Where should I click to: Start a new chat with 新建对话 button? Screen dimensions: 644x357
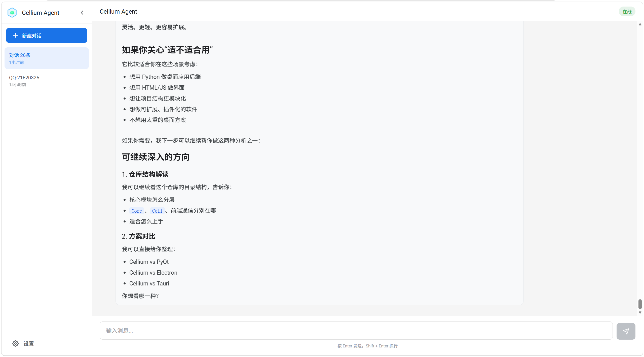coord(47,36)
